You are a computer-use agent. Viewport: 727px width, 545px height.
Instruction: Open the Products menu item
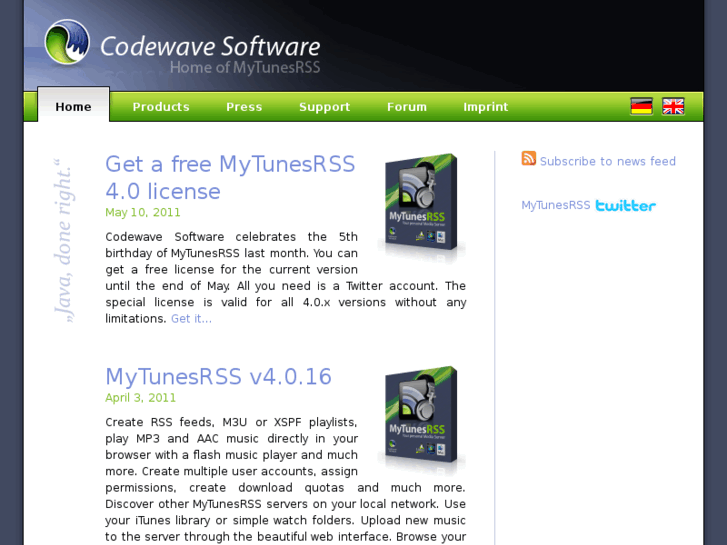[161, 107]
